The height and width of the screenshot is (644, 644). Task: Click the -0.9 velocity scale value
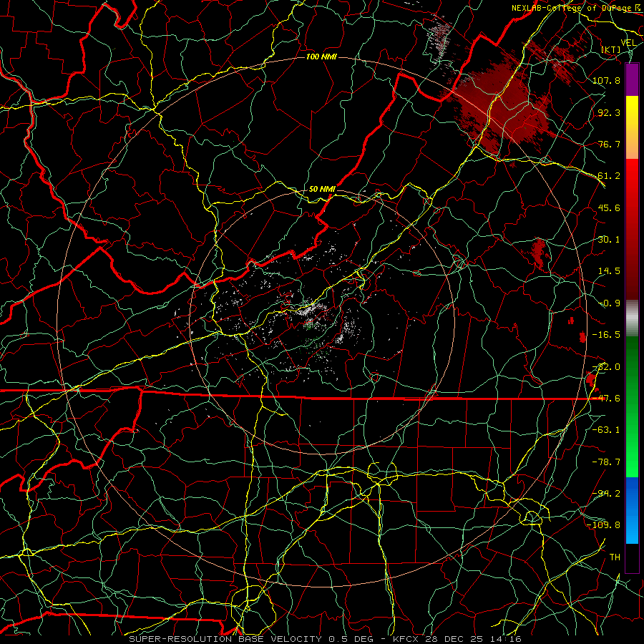[x=609, y=303]
